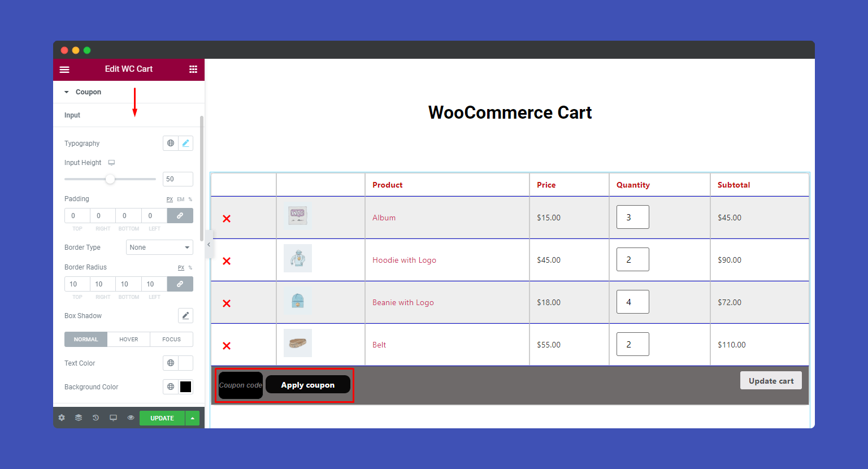The height and width of the screenshot is (469, 868).
Task: Click Text Color global globe icon
Action: point(171,363)
